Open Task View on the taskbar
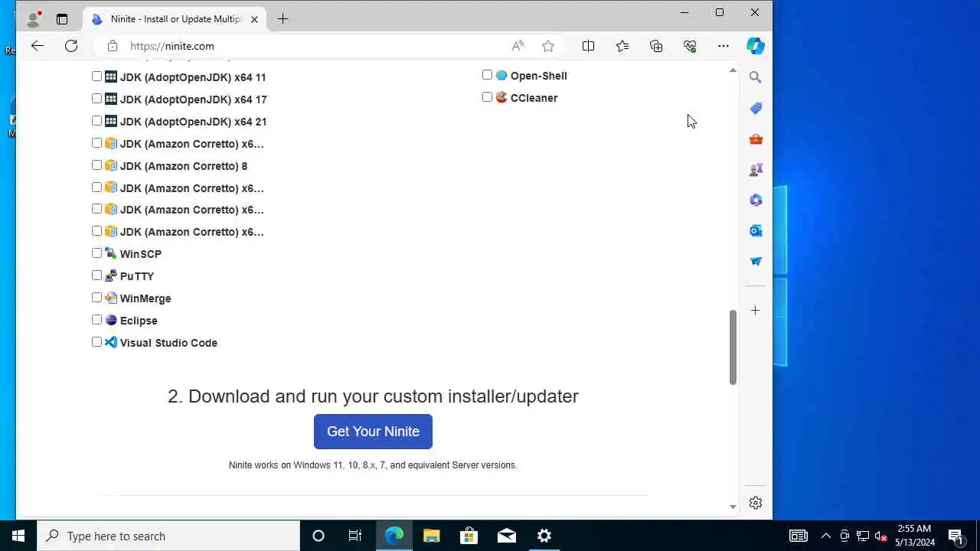Screen dimensions: 980x551 [x=355, y=536]
